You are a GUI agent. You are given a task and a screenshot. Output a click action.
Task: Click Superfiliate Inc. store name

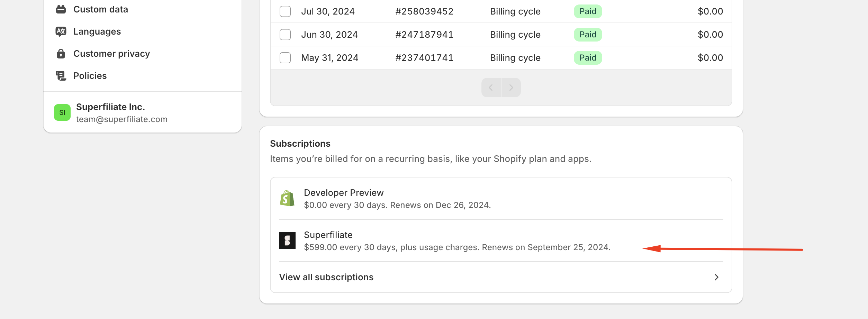click(110, 107)
